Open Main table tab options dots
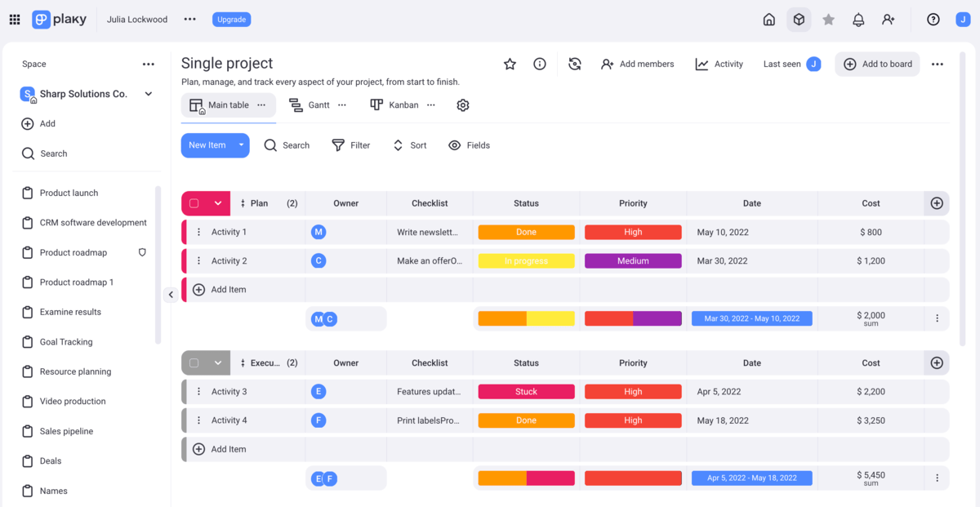This screenshot has height=507, width=980. coord(261,105)
